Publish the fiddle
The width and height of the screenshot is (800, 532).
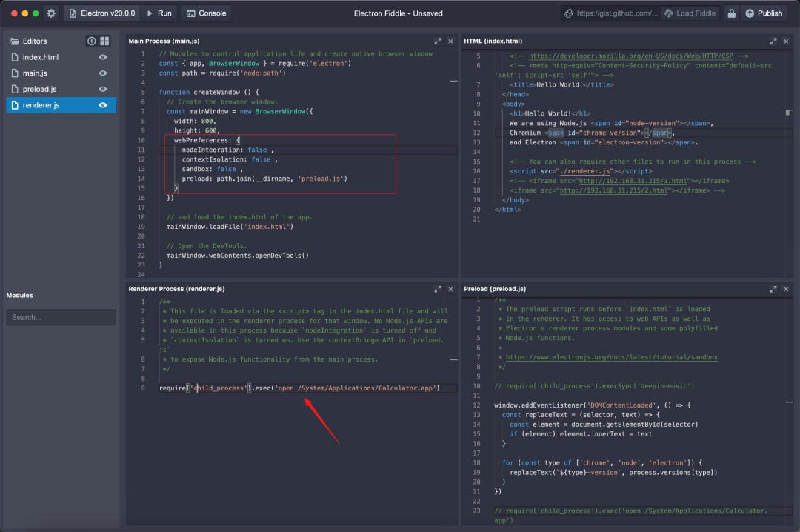coord(764,13)
